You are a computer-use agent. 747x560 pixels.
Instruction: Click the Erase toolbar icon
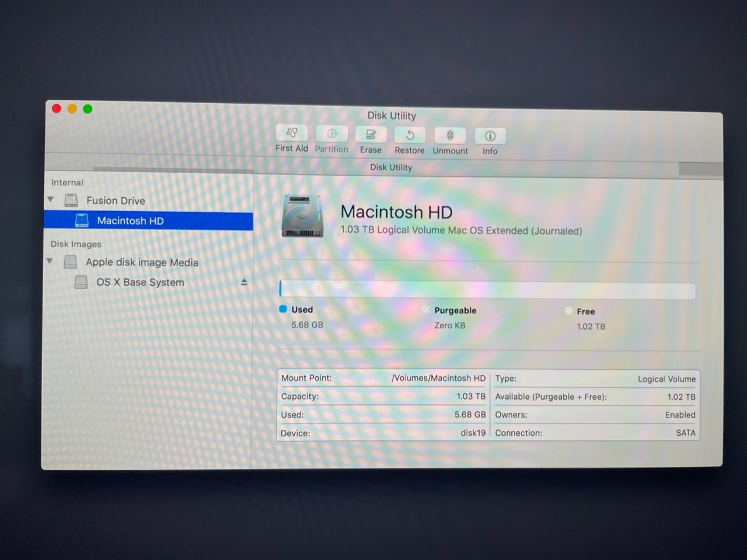pyautogui.click(x=371, y=134)
